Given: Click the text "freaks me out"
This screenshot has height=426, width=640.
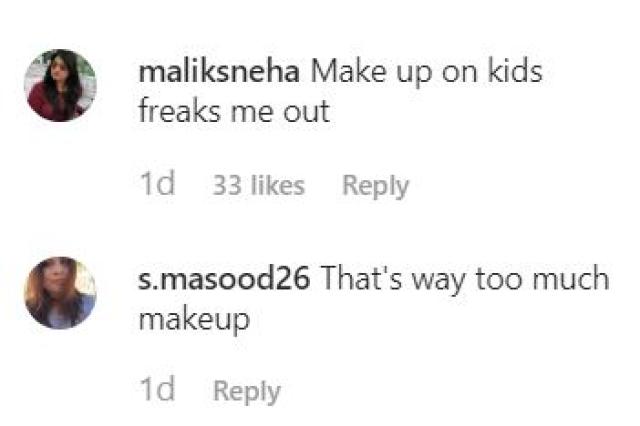Looking at the screenshot, I should [235, 110].
